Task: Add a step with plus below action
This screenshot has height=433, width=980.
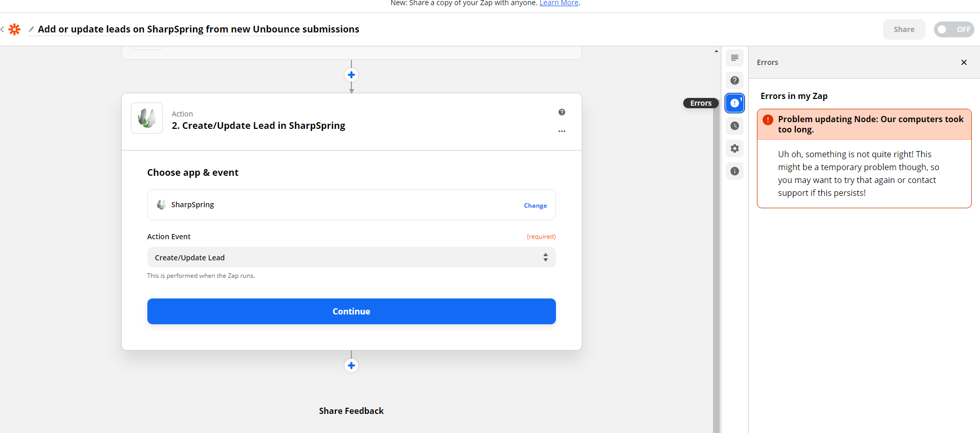Action: pos(351,365)
